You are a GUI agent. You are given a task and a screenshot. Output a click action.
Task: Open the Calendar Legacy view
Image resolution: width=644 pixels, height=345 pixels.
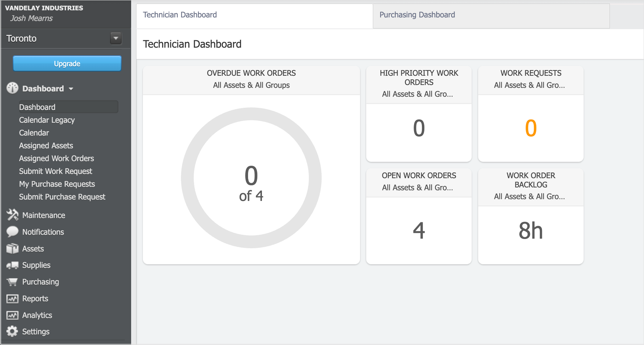click(47, 120)
